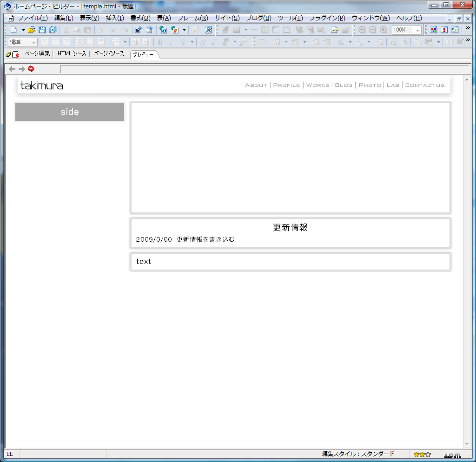Image resolution: width=476 pixels, height=462 pixels.
Task: Click the color palette icon in the toolbar
Action: [x=434, y=30]
